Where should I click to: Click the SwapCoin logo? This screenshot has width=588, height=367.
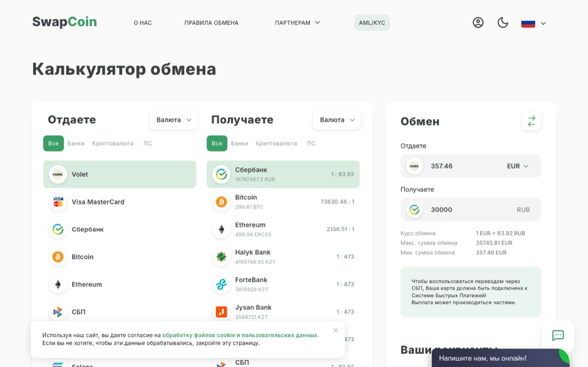pyautogui.click(x=65, y=22)
